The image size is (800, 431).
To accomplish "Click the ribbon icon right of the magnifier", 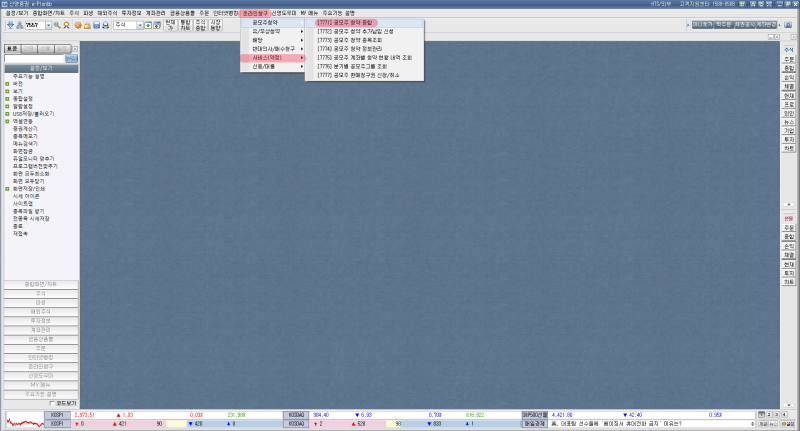I will coord(66,25).
